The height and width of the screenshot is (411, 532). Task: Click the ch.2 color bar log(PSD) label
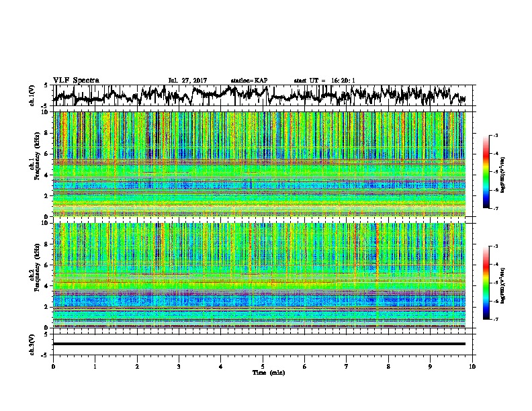(503, 285)
